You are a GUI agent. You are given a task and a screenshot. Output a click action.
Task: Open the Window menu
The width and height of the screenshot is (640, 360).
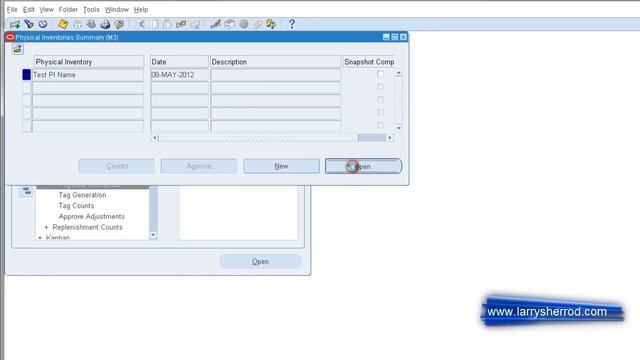click(117, 9)
